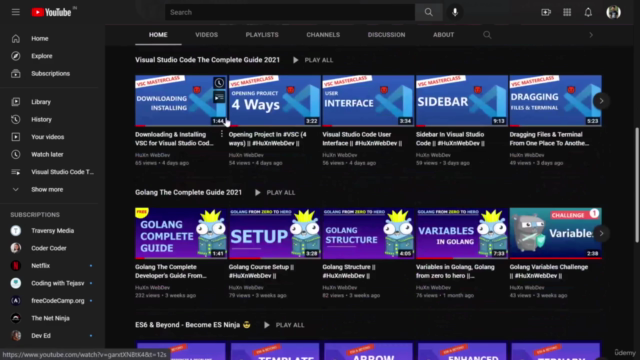Click the page vertical scrollbar
This screenshot has height=360, width=640.
(x=637, y=186)
